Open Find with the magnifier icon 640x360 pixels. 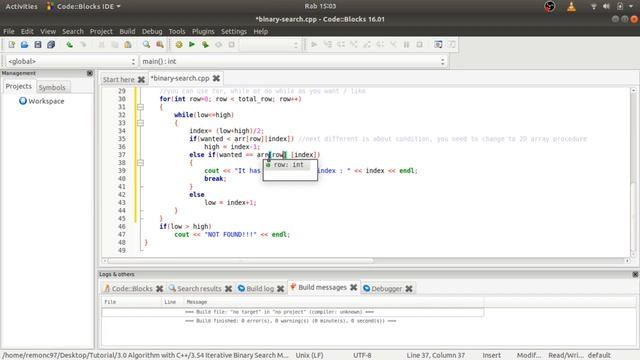(146, 44)
